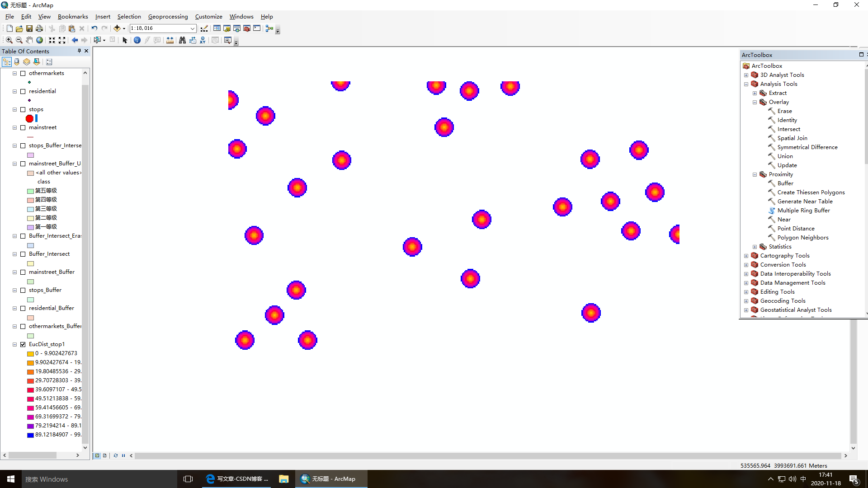Image resolution: width=868 pixels, height=488 pixels.
Task: Click the Full Extent globe icon
Action: coord(40,40)
